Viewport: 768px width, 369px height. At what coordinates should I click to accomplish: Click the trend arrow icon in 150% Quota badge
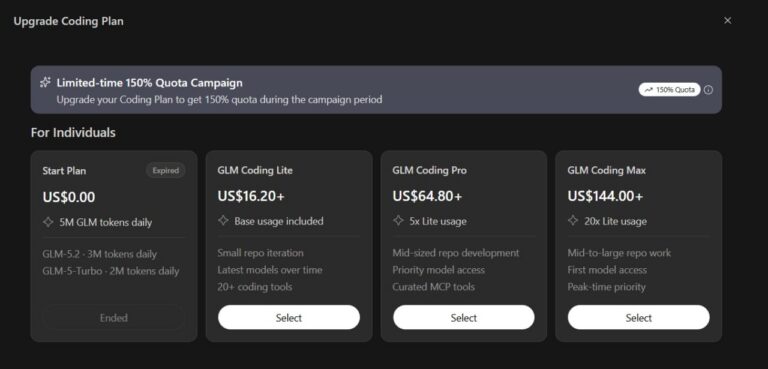pos(649,90)
